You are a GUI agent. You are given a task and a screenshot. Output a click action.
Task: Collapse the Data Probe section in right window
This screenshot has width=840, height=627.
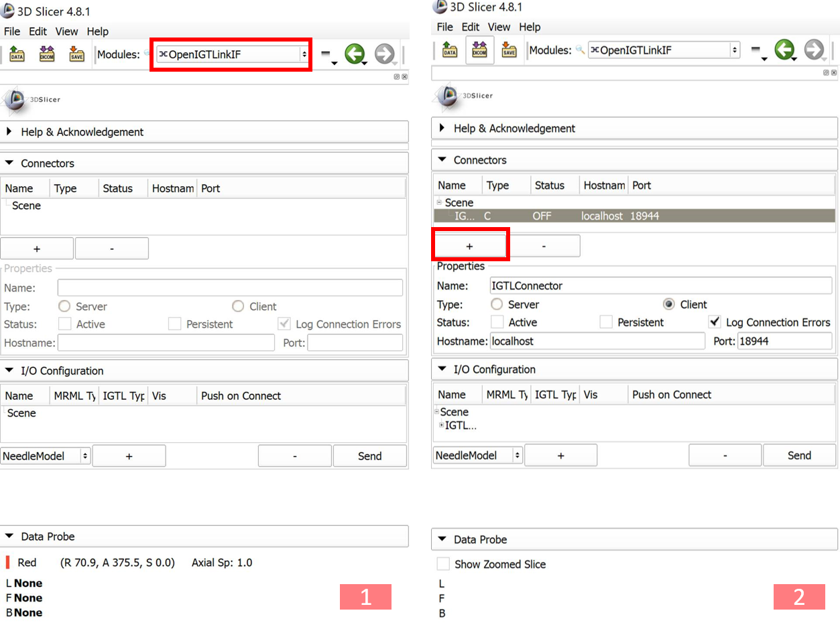click(x=635, y=539)
